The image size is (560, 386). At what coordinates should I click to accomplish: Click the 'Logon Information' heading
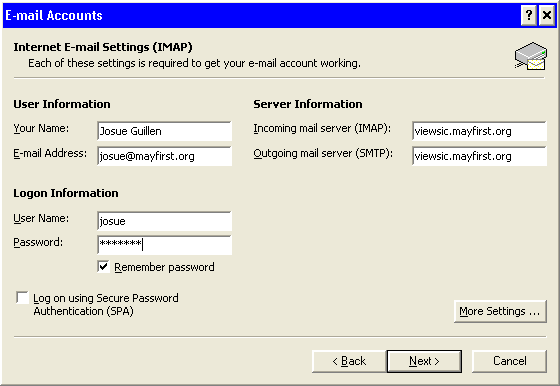tap(66, 193)
